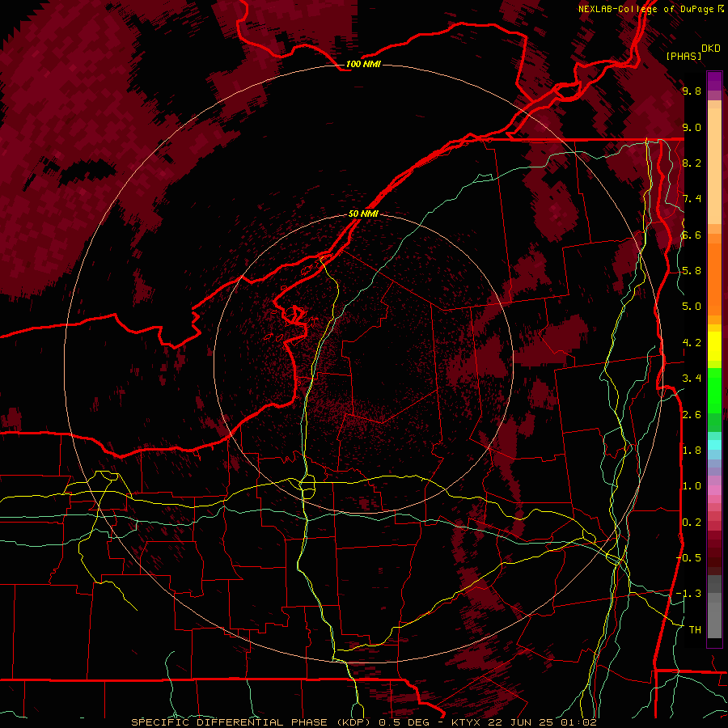This screenshot has height=728, width=728.
Task: Click the DKD label above the color scale
Action: [710, 49]
